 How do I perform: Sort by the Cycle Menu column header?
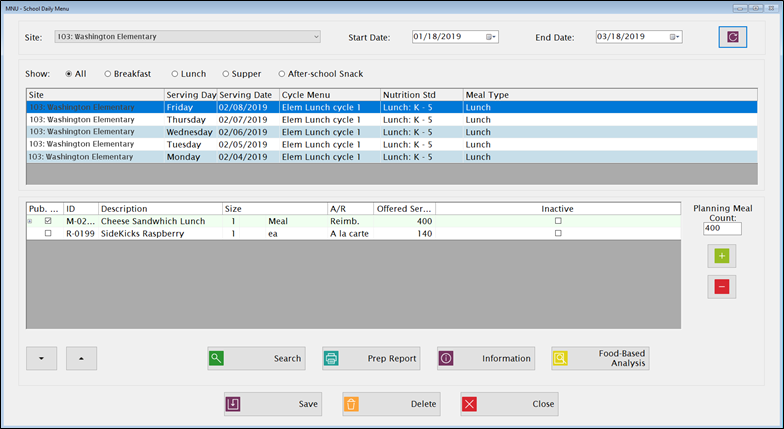(330, 95)
